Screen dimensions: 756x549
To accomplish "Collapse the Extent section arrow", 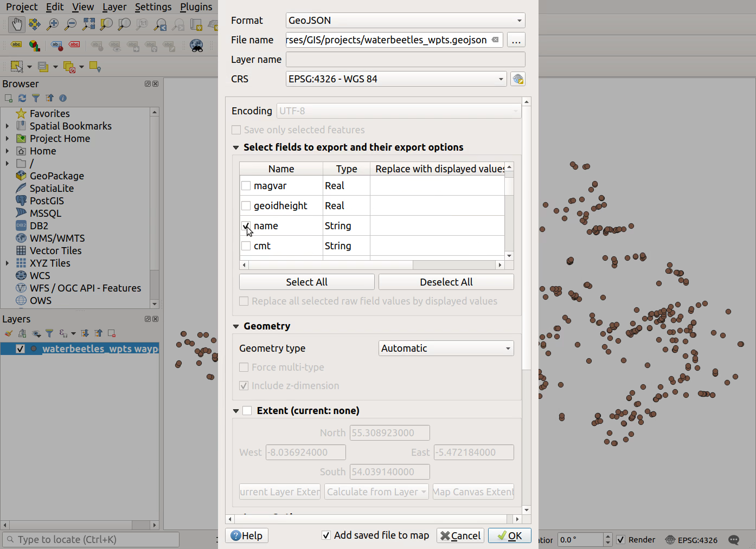I will coord(236,411).
